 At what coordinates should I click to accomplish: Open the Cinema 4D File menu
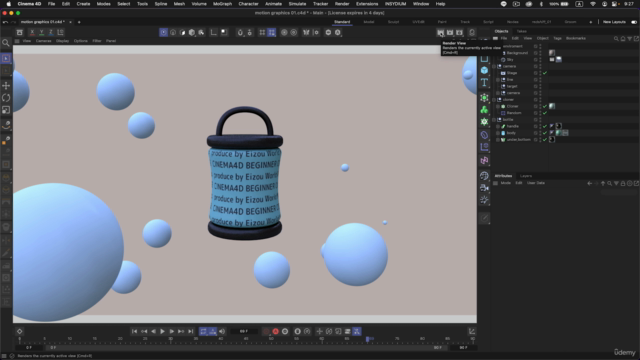[51, 4]
